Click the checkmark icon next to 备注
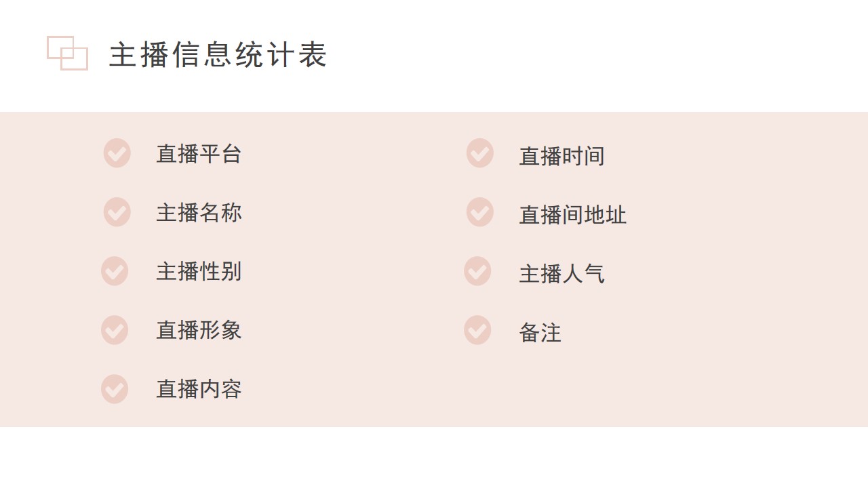 point(477,330)
